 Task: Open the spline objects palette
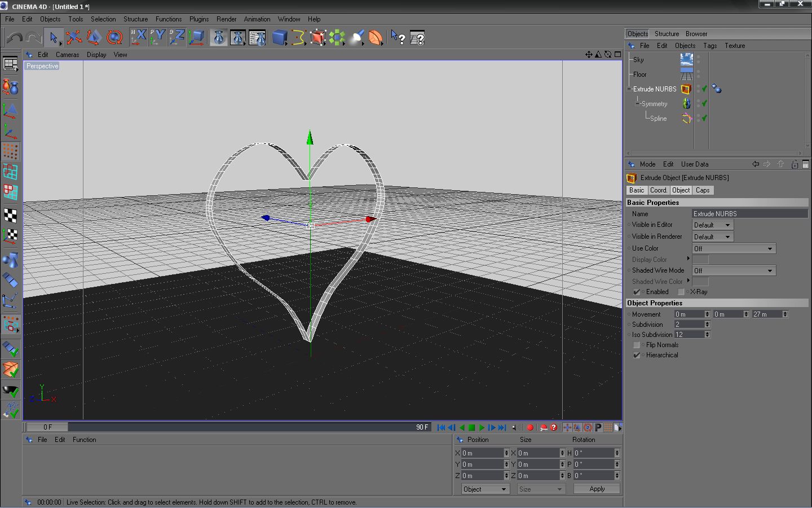(x=299, y=38)
